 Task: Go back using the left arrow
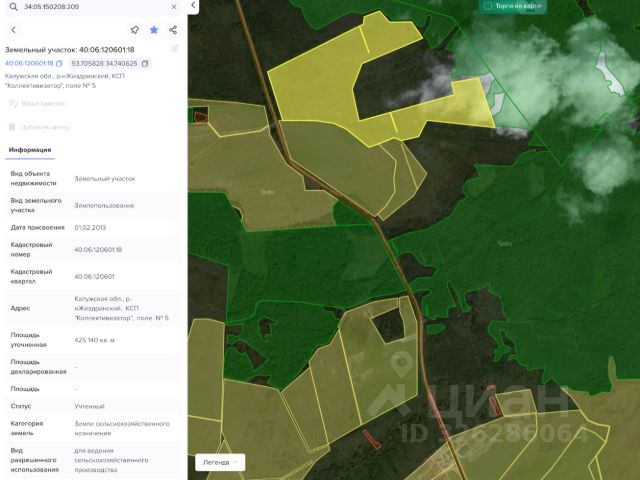point(13,30)
